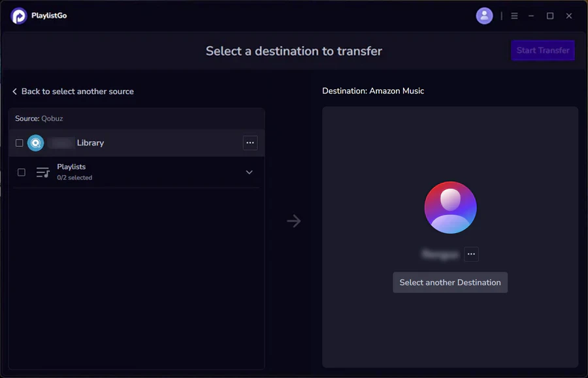Click the playlist music-note icon
588x378 pixels.
pos(42,172)
